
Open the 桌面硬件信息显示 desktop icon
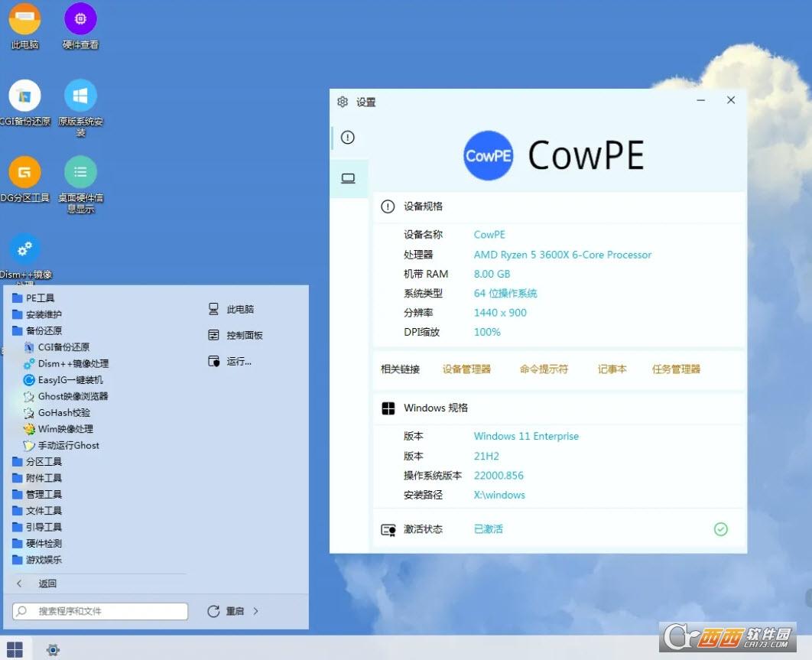tap(80, 184)
